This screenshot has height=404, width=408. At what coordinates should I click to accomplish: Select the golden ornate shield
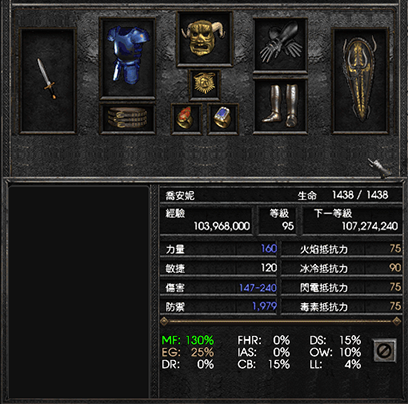point(360,79)
